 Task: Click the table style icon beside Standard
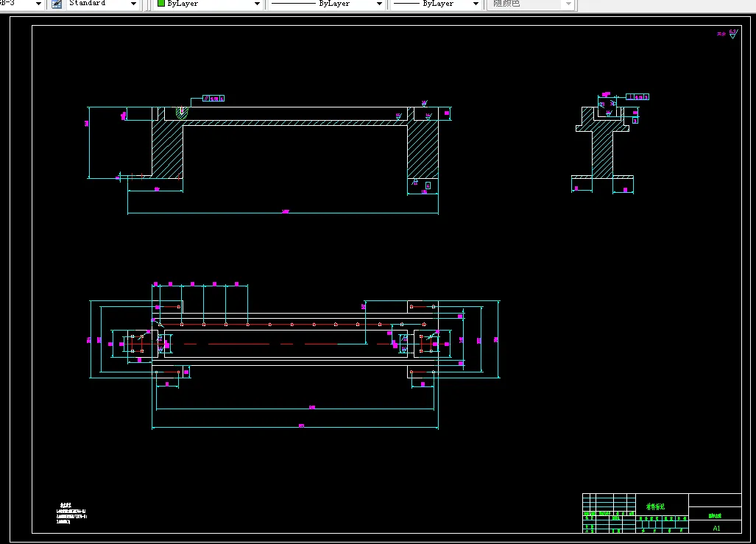click(x=57, y=4)
